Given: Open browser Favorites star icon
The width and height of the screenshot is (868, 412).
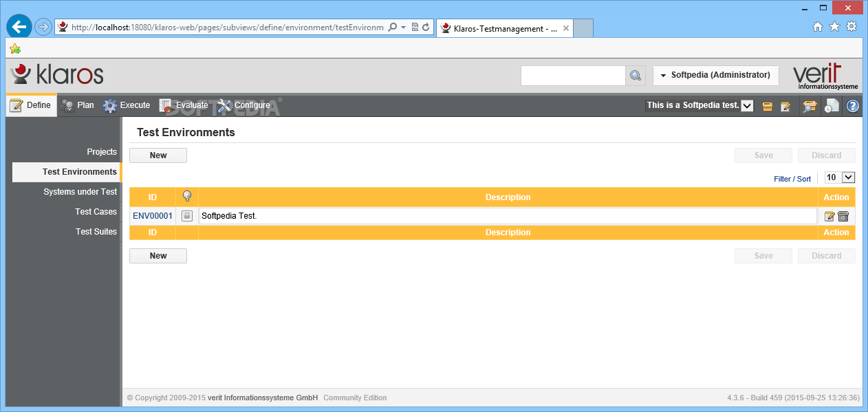Looking at the screenshot, I should 834,27.
